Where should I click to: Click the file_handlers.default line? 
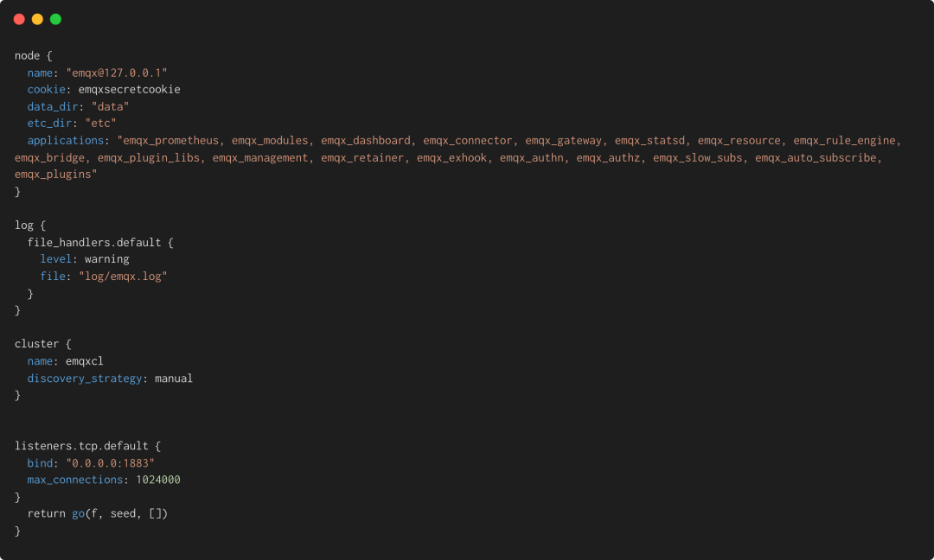pos(94,243)
